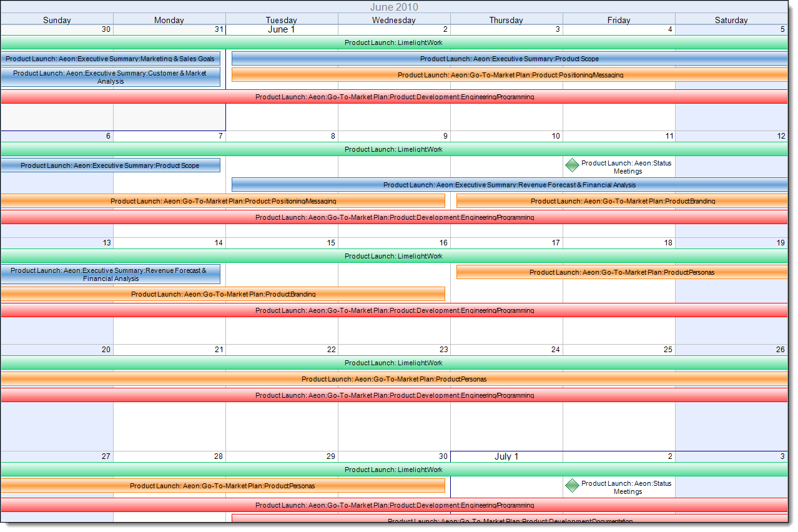Open LimelightWork bar in May 30 week
Screen dimensions: 798x532
point(394,43)
